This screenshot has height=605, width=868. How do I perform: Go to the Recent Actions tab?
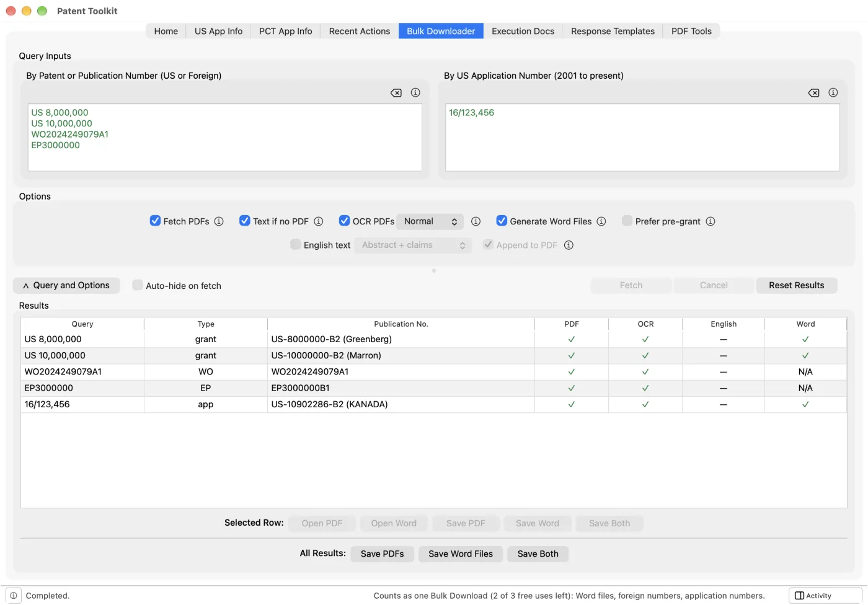click(x=360, y=31)
